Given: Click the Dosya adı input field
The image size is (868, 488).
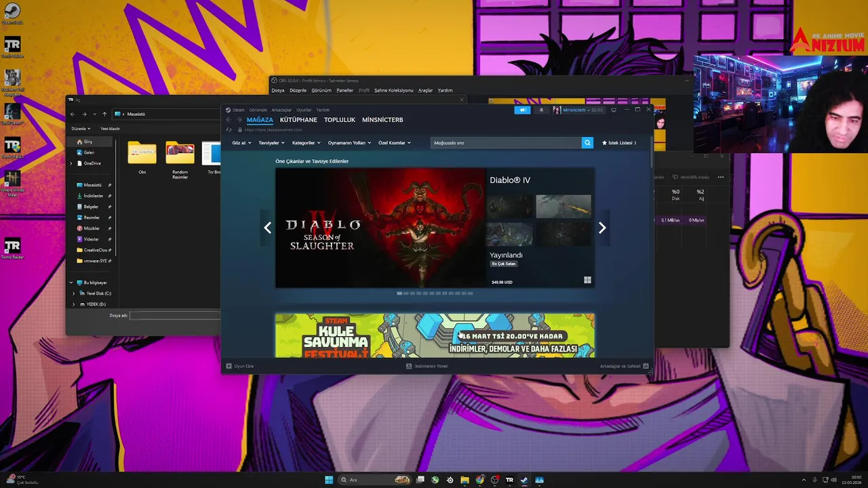Looking at the screenshot, I should click(176, 315).
